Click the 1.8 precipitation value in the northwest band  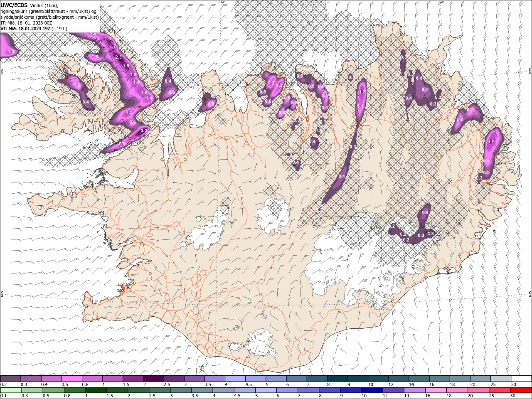click(133, 74)
